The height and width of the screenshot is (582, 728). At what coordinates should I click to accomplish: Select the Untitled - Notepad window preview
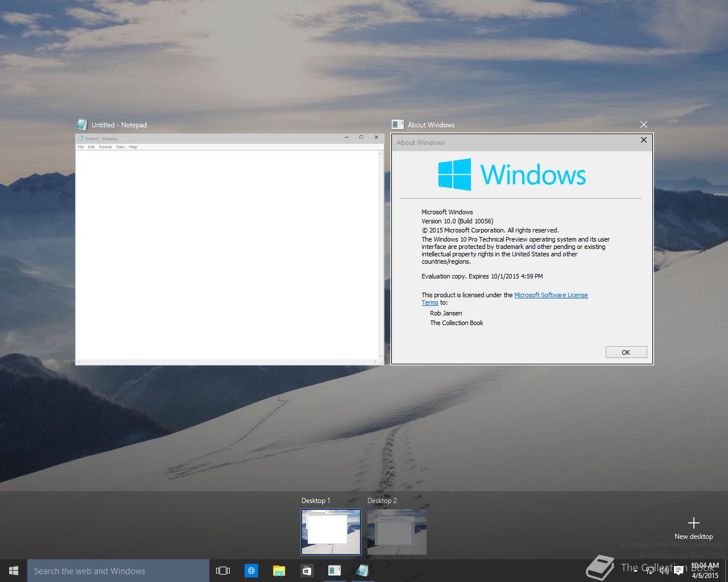click(x=229, y=249)
